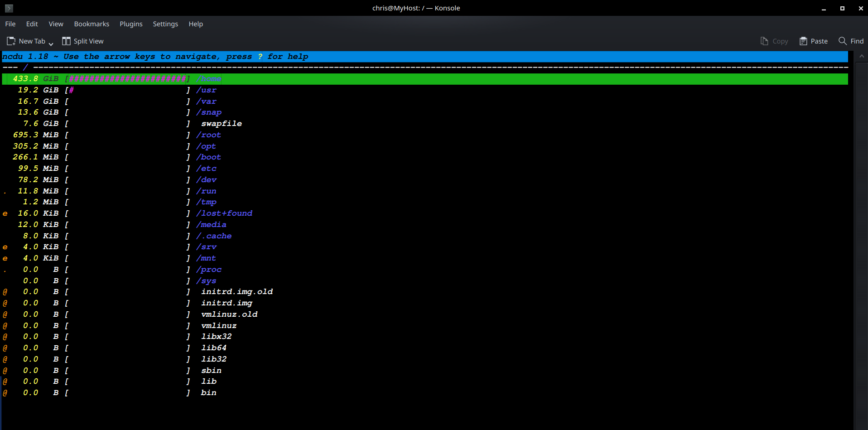The image size is (868, 430).
Task: Open the New Tab dropdown arrow
Action: pos(51,43)
